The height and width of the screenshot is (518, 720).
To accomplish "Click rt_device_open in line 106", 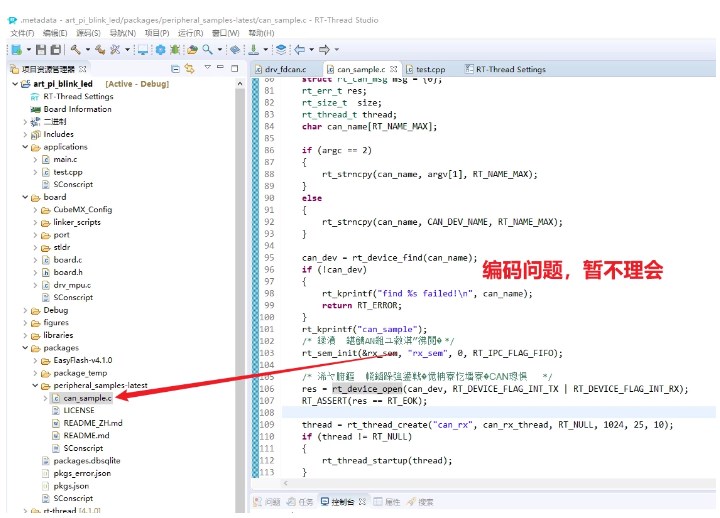I will tap(367, 389).
